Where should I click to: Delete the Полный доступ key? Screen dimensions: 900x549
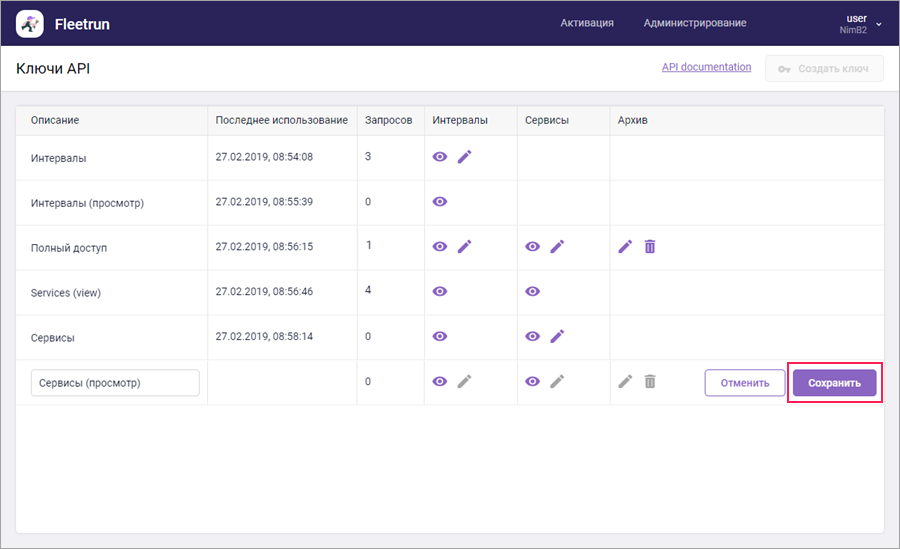click(x=650, y=246)
